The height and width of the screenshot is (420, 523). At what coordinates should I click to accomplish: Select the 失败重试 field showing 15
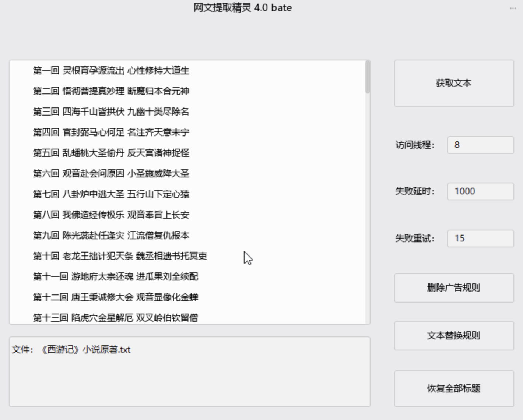[480, 239]
